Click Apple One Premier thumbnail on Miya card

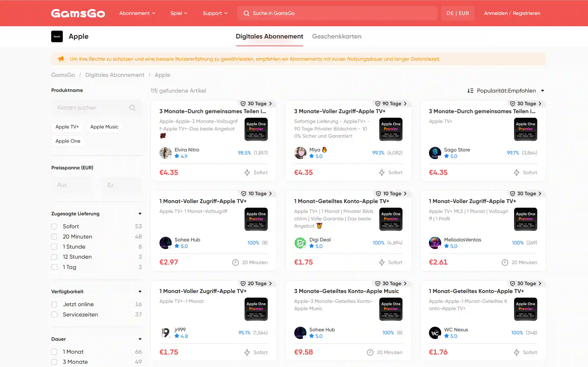pyautogui.click(x=391, y=129)
